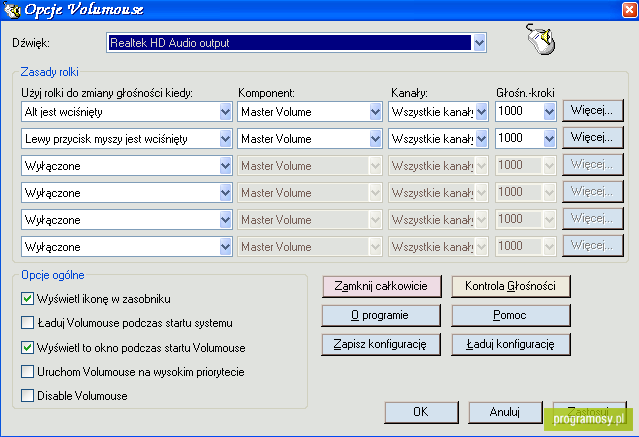Confirm with the OK button

pyautogui.click(x=421, y=412)
